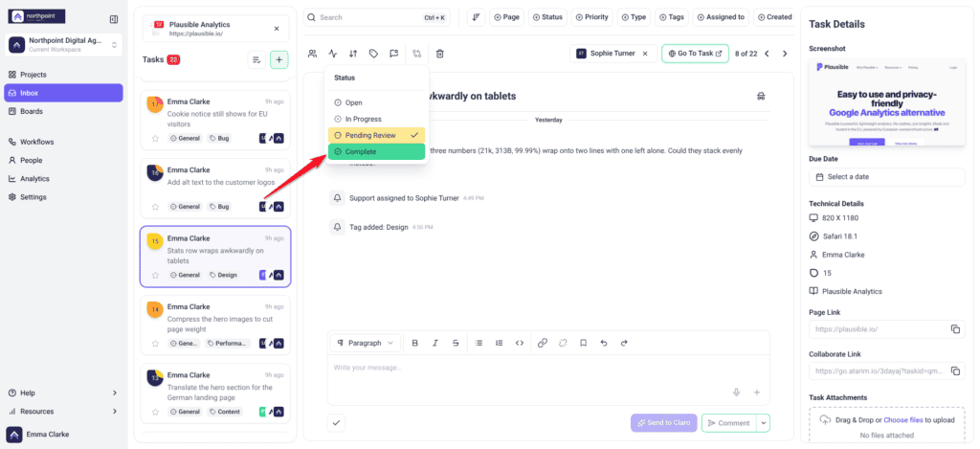Add a Tags filter

672,17
